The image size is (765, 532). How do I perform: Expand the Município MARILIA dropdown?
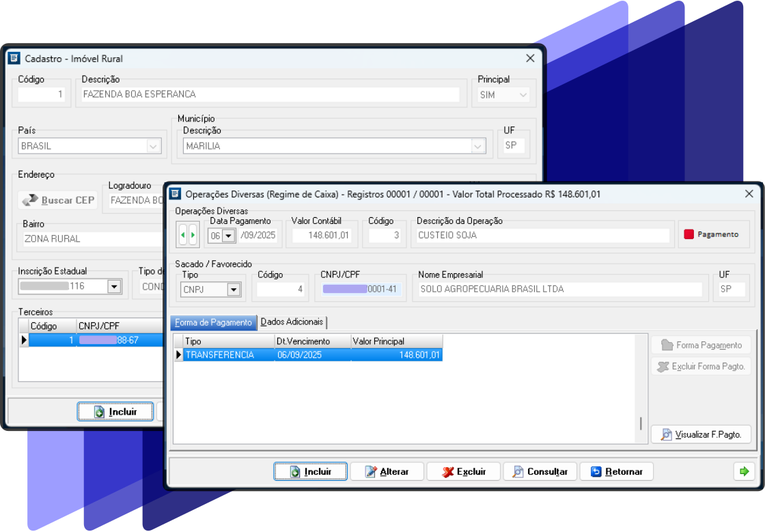(477, 146)
